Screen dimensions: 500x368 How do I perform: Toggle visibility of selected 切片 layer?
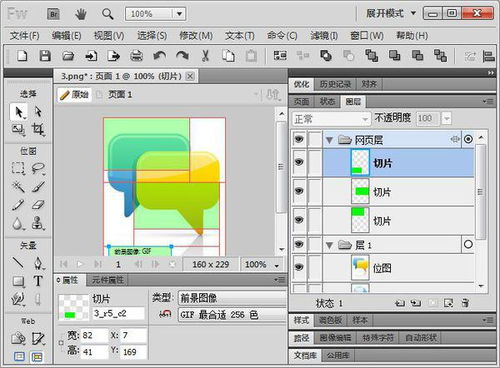pyautogui.click(x=299, y=162)
